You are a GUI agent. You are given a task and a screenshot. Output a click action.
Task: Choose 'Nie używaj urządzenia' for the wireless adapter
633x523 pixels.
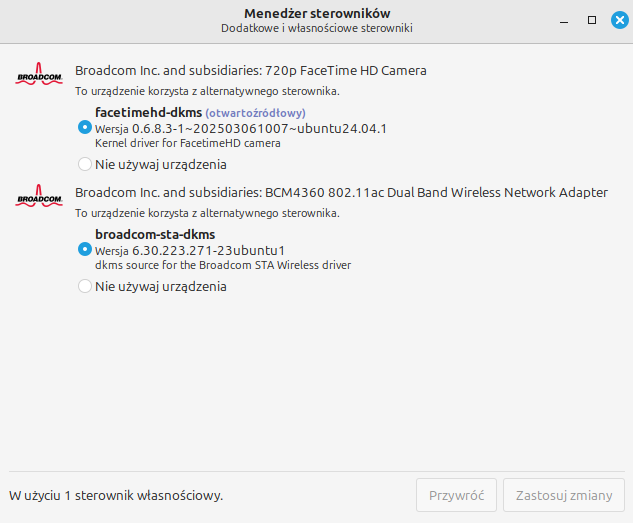85,286
